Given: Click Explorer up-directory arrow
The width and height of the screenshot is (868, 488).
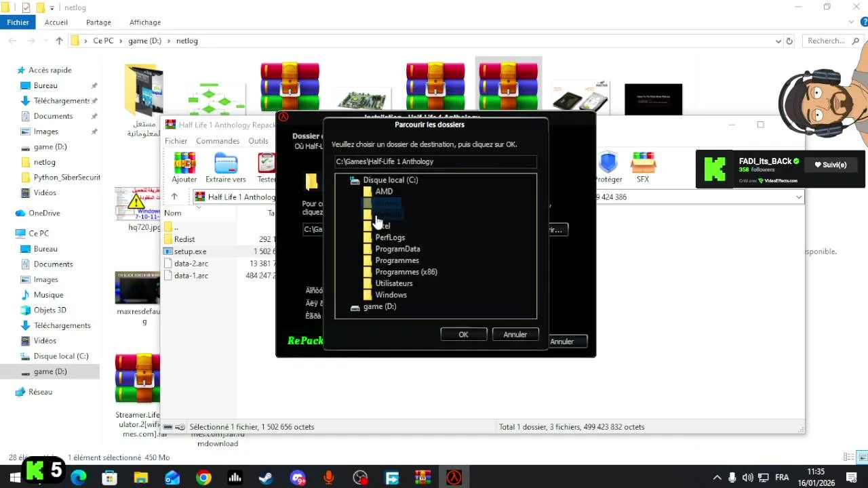Looking at the screenshot, I should (59, 41).
